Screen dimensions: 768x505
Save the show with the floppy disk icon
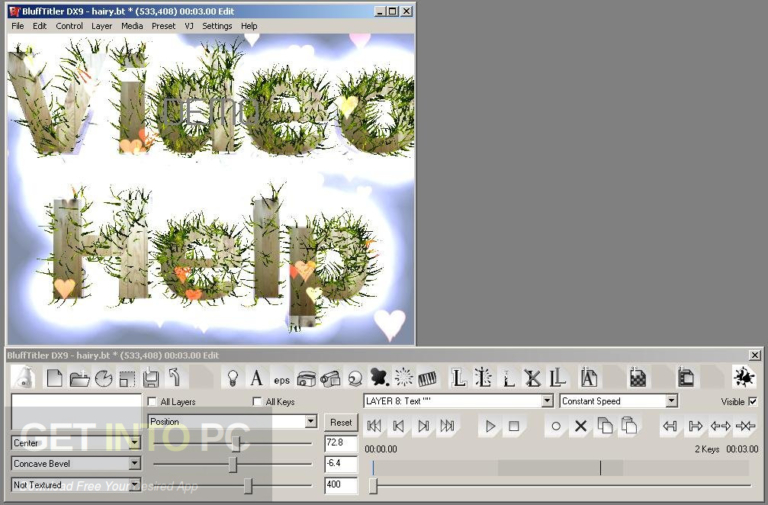151,378
